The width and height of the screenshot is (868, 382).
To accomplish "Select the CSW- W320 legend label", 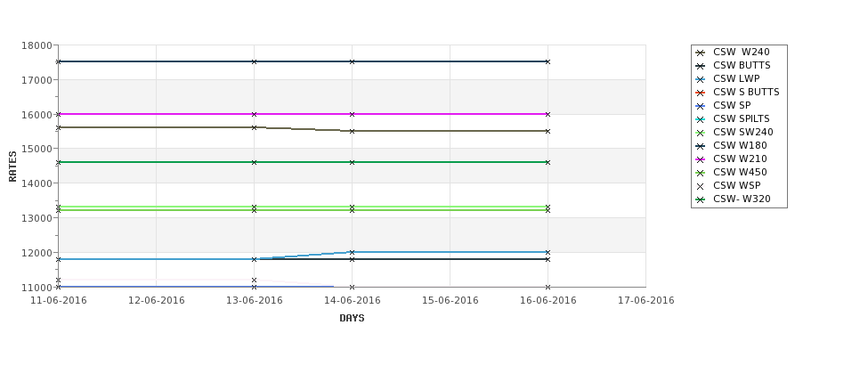I will click(742, 199).
